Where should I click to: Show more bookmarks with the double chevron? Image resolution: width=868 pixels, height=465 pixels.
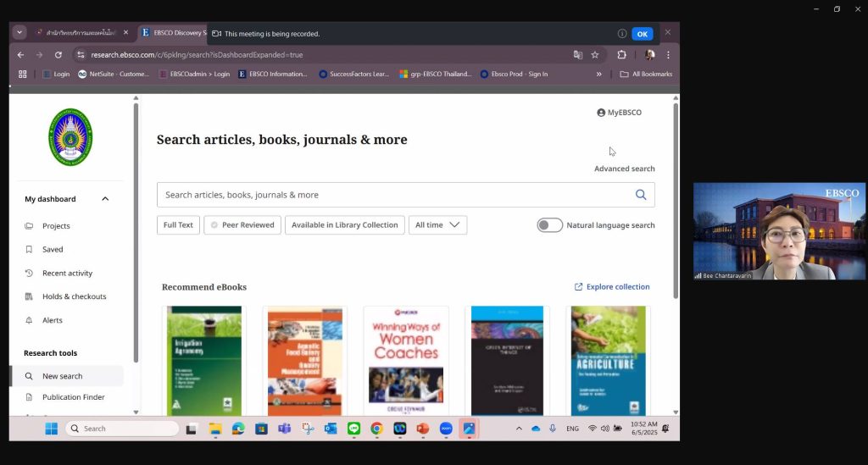click(599, 74)
